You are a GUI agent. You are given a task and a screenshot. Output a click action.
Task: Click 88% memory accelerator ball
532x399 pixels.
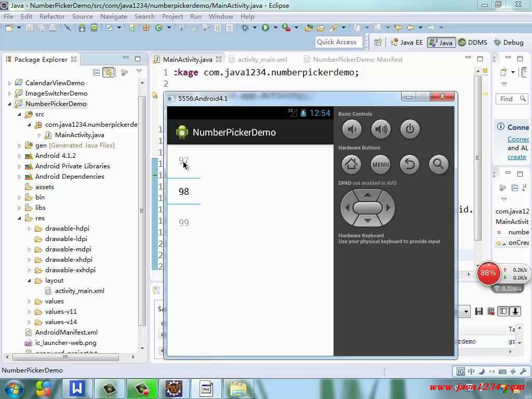(488, 273)
